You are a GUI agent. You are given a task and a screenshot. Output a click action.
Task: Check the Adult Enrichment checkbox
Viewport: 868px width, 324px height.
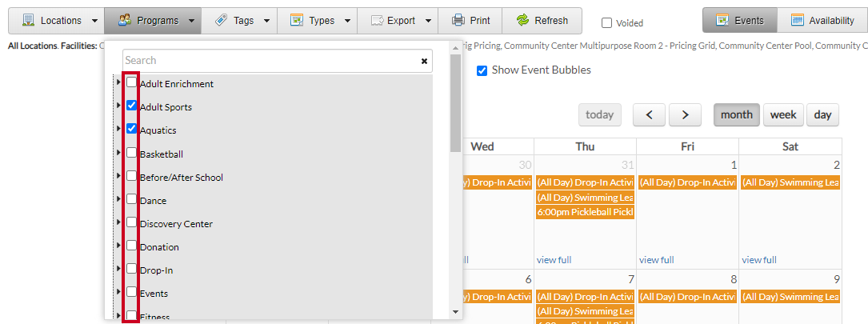[x=131, y=82]
